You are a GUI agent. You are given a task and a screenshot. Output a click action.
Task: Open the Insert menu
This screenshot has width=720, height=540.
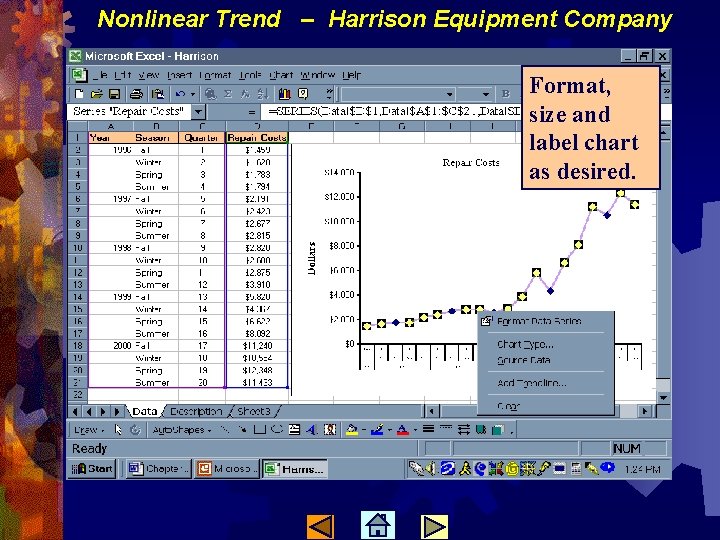(179, 75)
